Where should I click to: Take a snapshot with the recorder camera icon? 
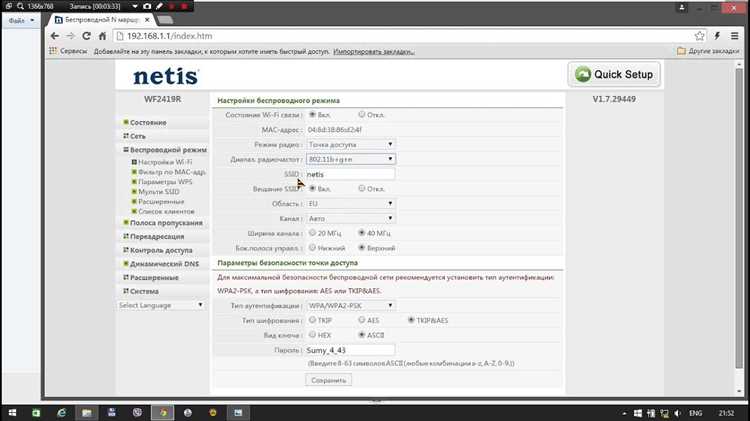coord(147,6)
